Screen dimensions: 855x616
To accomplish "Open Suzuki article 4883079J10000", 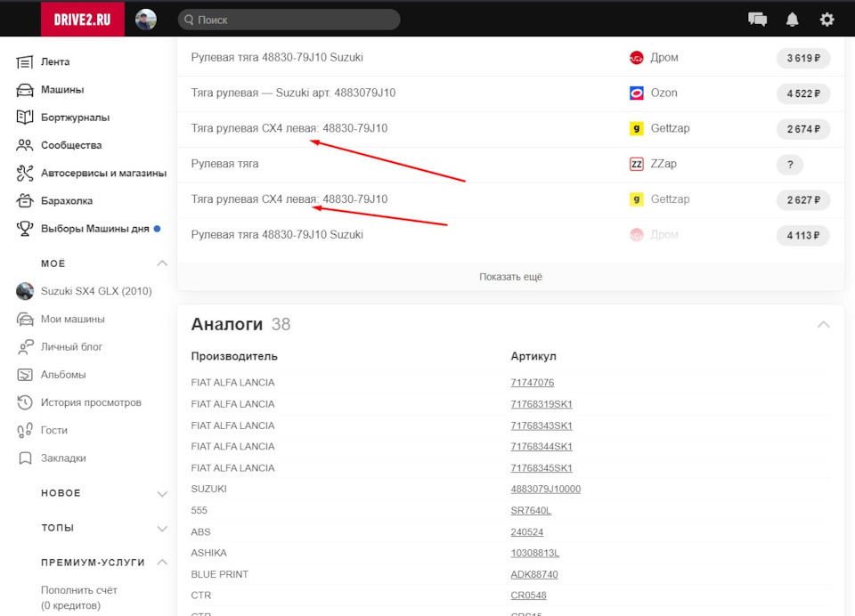I will pos(545,489).
